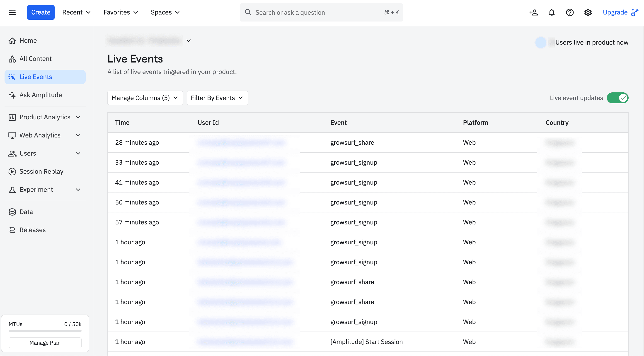Open the Filter By Events dropdown
Image resolution: width=644 pixels, height=356 pixels.
click(x=217, y=98)
